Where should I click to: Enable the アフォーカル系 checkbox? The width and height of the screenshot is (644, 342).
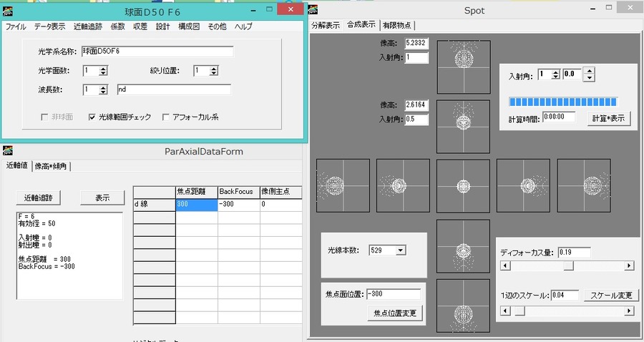coord(166,117)
